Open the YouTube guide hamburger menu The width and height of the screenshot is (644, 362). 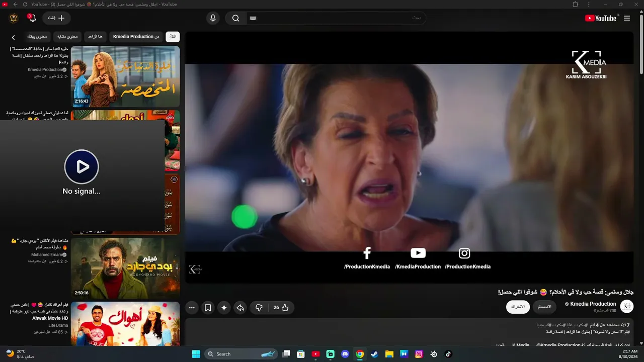627,18
